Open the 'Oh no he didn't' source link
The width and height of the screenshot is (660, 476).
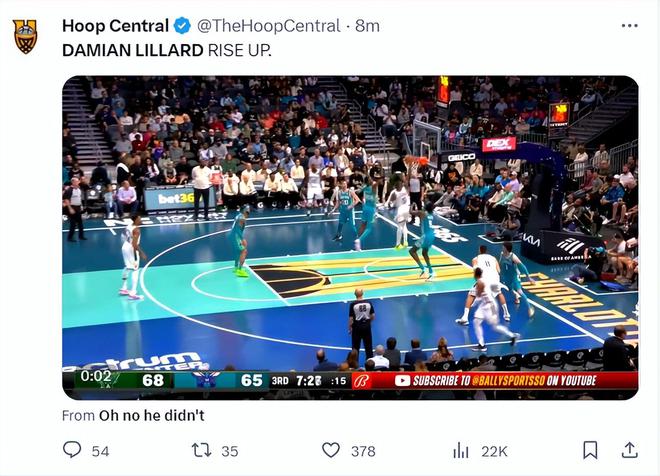coord(150,415)
